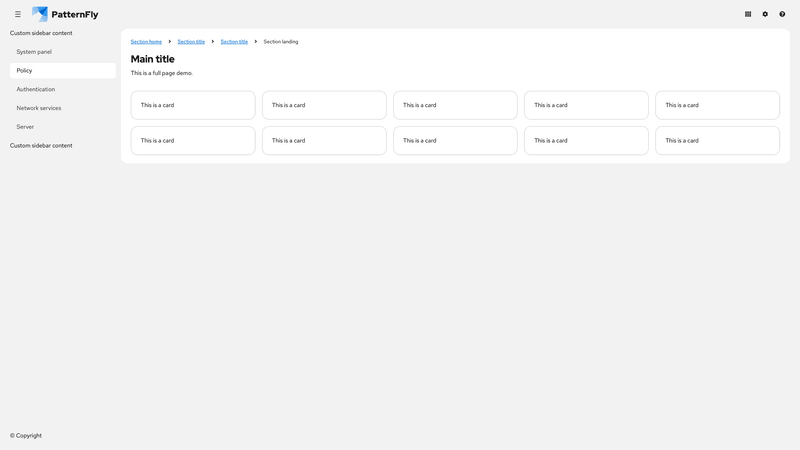Click the Section home breadcrumb link

pos(146,42)
